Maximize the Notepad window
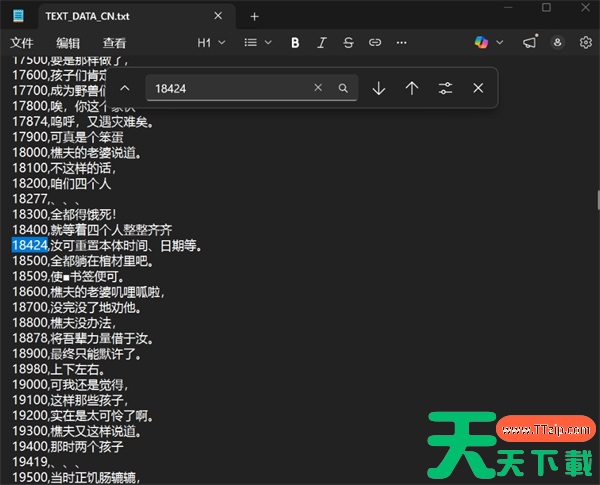Viewport: 600px width, 485px height. point(546,7)
